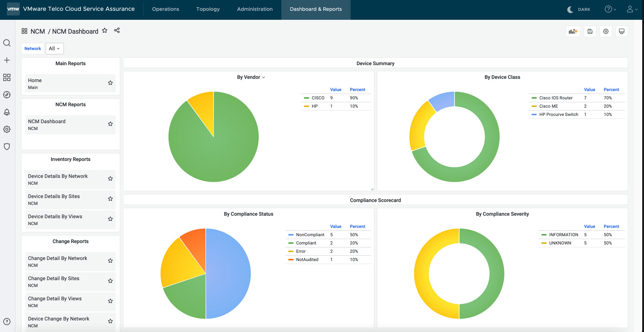This screenshot has width=644, height=332.
Task: Toggle star for Device Details By Network
Action: click(110, 179)
